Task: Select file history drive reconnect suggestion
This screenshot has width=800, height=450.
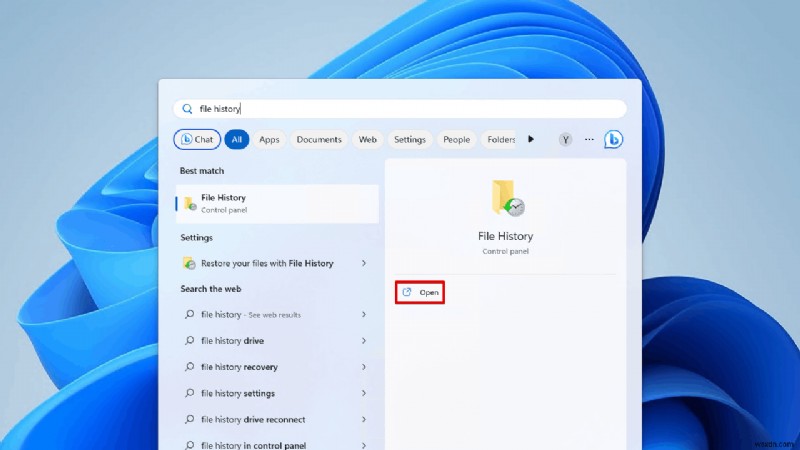Action: click(276, 419)
